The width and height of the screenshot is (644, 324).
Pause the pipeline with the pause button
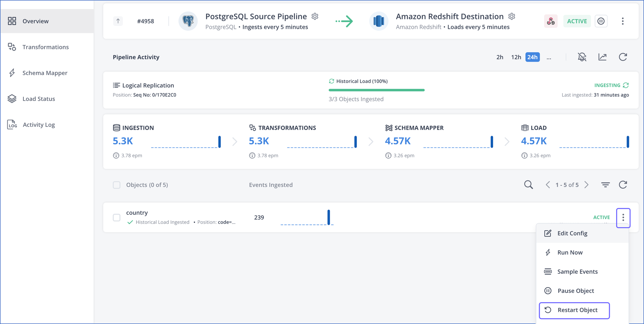click(601, 21)
